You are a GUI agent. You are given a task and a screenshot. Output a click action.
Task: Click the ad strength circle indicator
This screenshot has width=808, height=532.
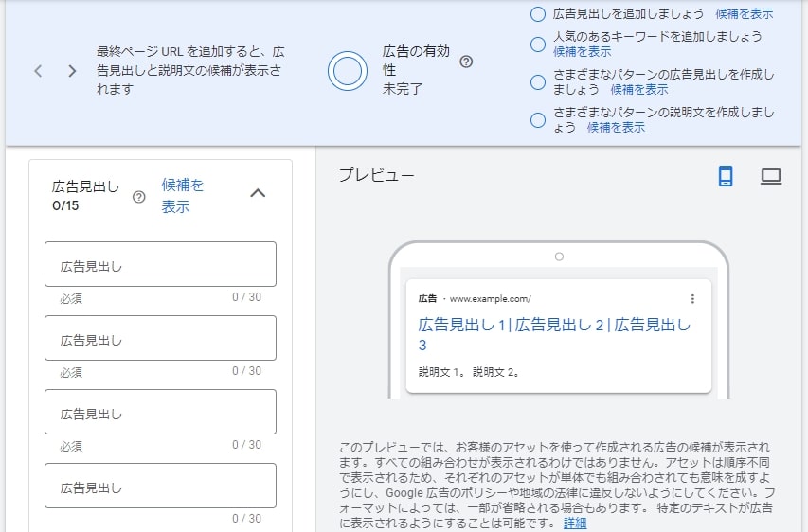348,71
